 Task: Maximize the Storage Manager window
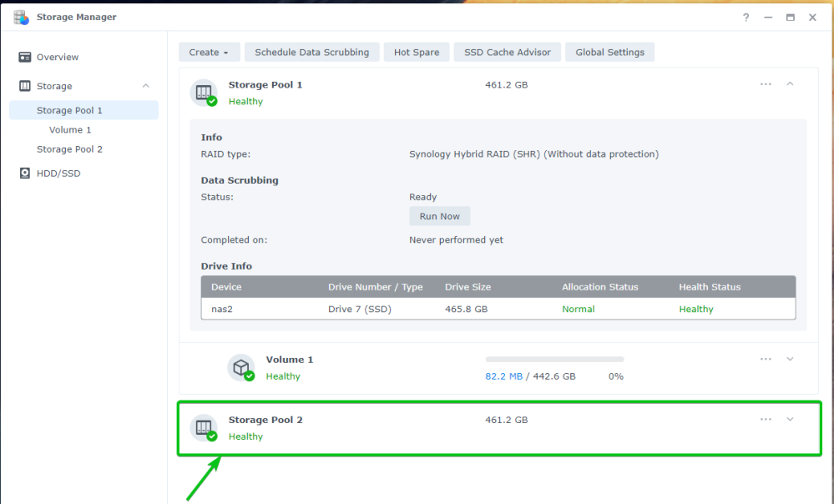click(x=791, y=18)
